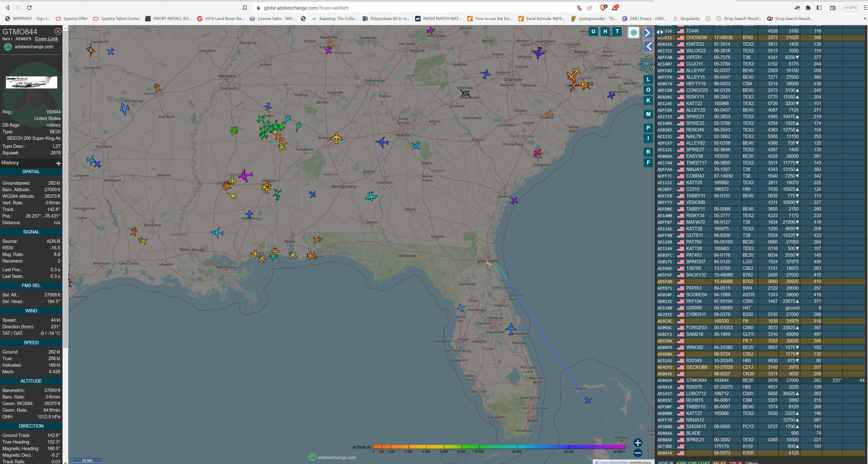Viewport: 868px width, 464px height.
Task: Click the R map button
Action: click(648, 152)
